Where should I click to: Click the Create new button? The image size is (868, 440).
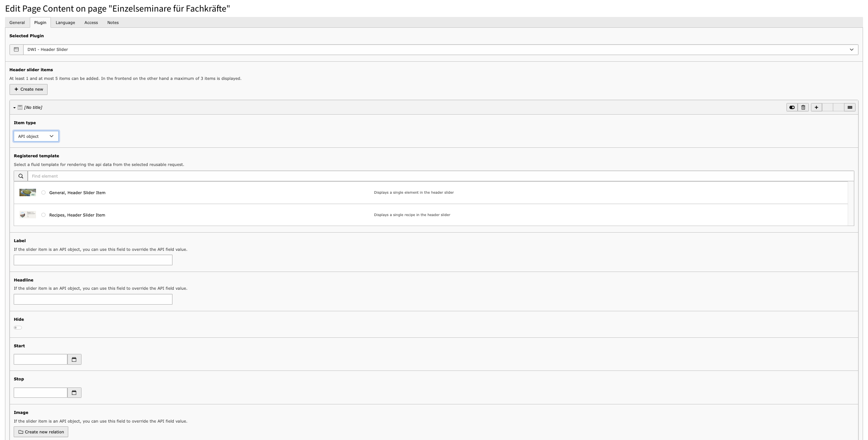(x=29, y=89)
